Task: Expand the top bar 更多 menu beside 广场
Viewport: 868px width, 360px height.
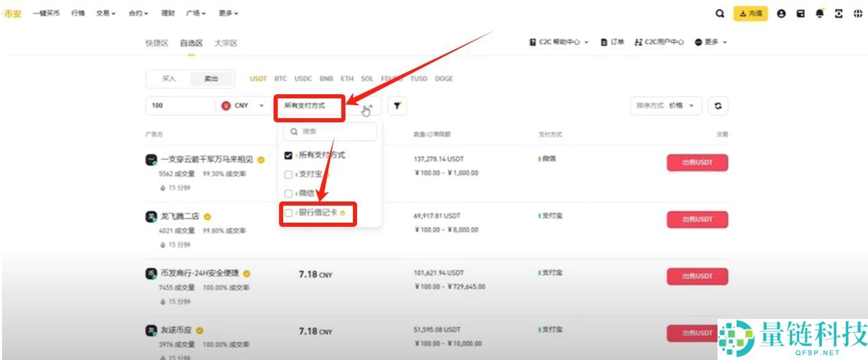Action: pos(229,13)
